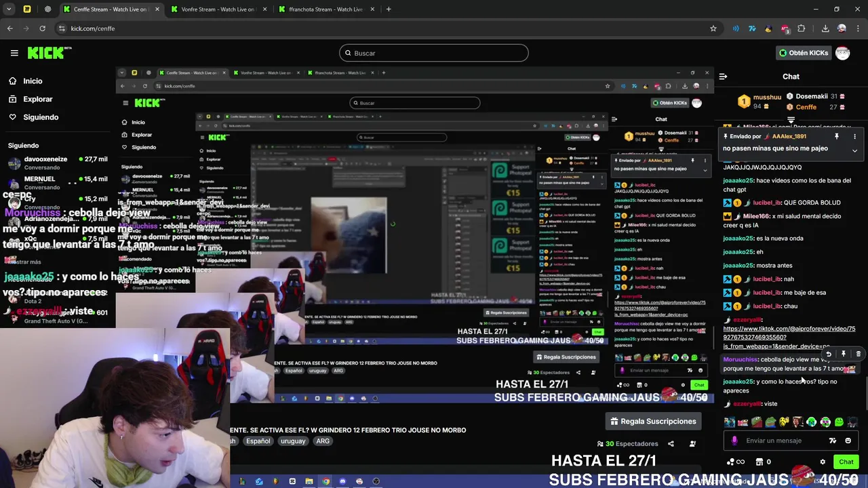This screenshot has height=488, width=868.
Task: Click Regala Suscripciones in nested window
Action: 566,357
